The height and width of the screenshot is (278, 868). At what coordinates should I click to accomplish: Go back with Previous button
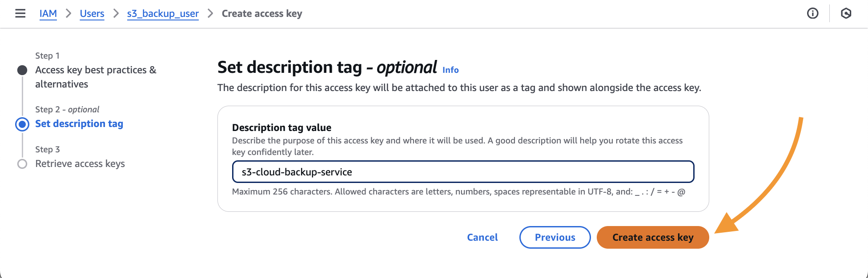tap(555, 237)
